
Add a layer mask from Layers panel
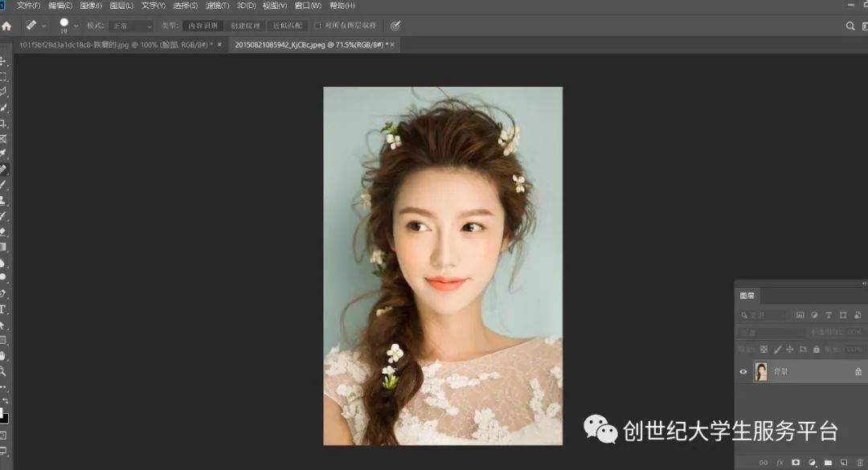(x=796, y=463)
